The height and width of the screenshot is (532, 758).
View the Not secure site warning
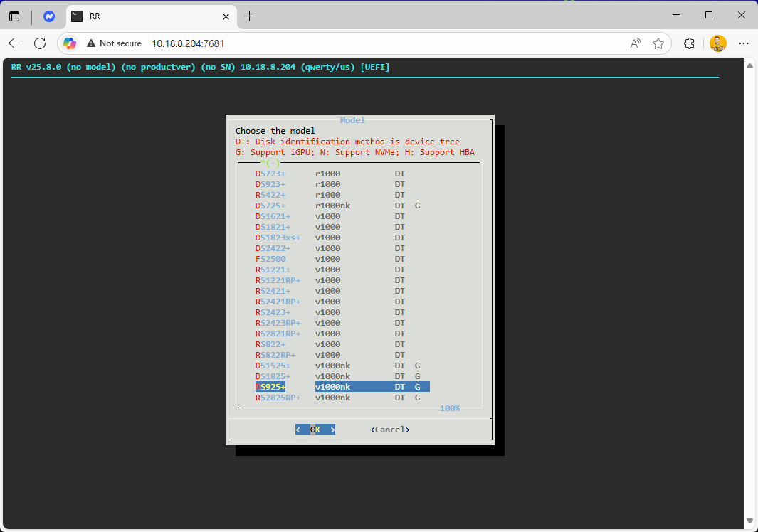point(114,43)
